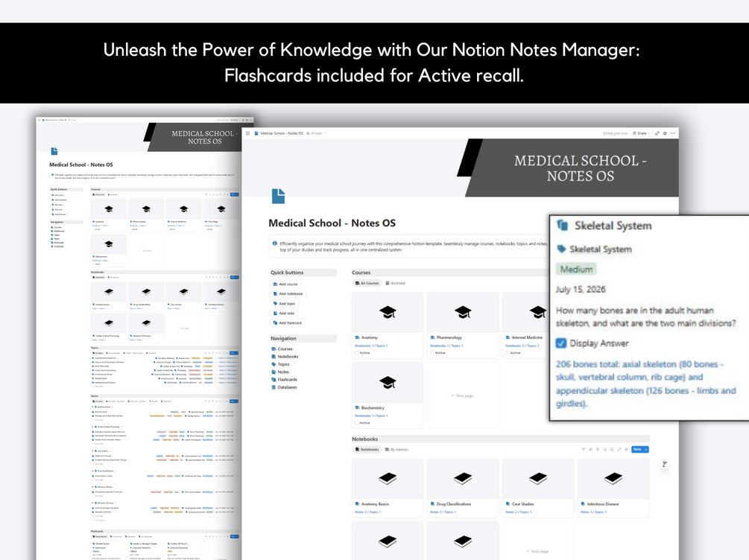Viewport: 749px width, 560px height.
Task: Open the Private visibility dropdown in top bar
Action: click(316, 133)
